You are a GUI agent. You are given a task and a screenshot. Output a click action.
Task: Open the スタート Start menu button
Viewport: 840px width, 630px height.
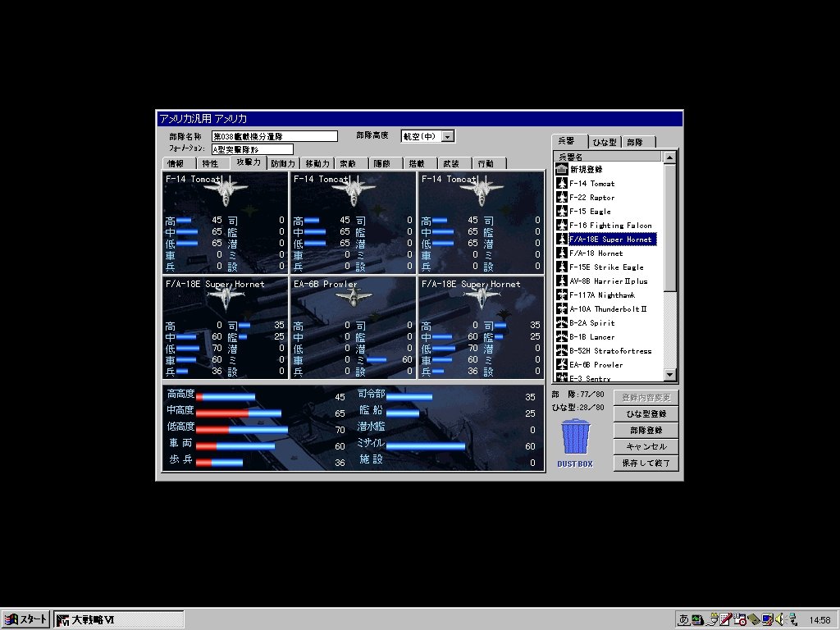[25, 619]
